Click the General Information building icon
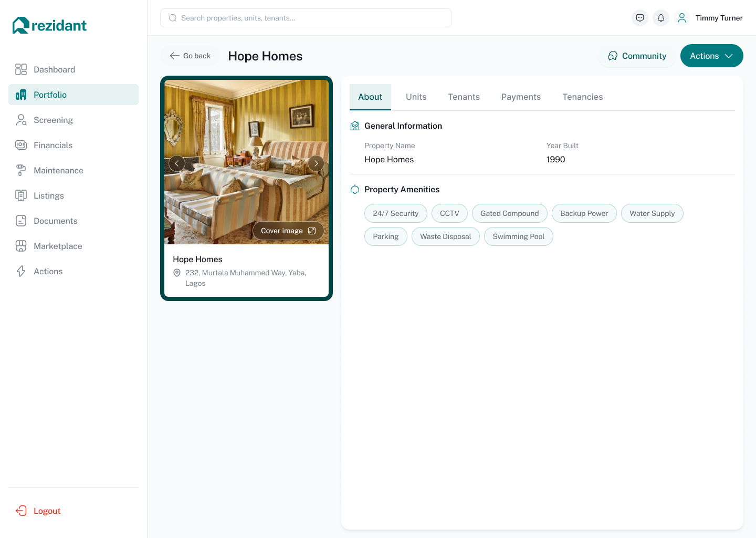756x538 pixels. coord(355,126)
